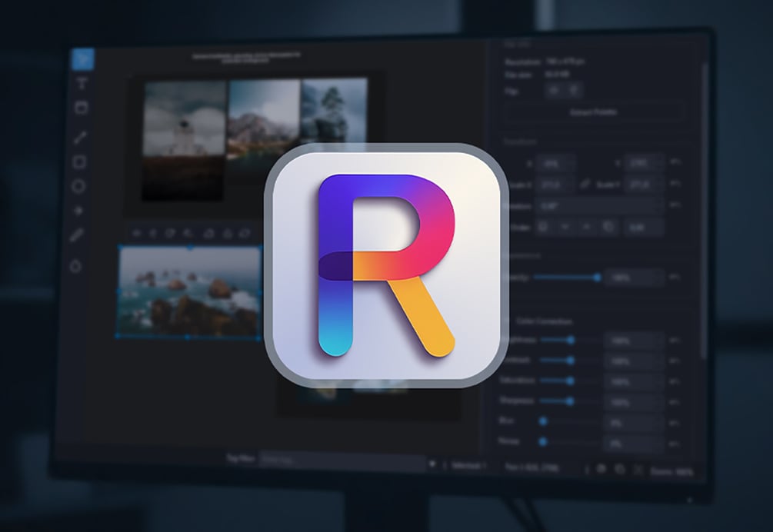This screenshot has width=773, height=532.
Task: Reset the Noise value with its right-side icon
Action: click(675, 444)
